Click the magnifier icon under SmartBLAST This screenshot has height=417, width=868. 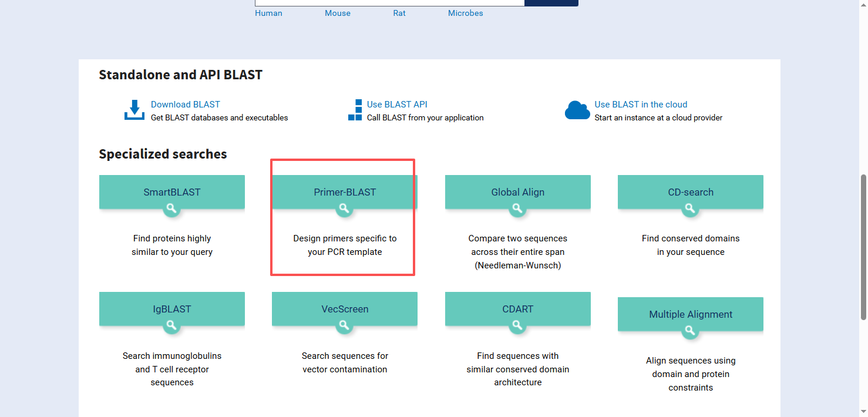tap(171, 208)
